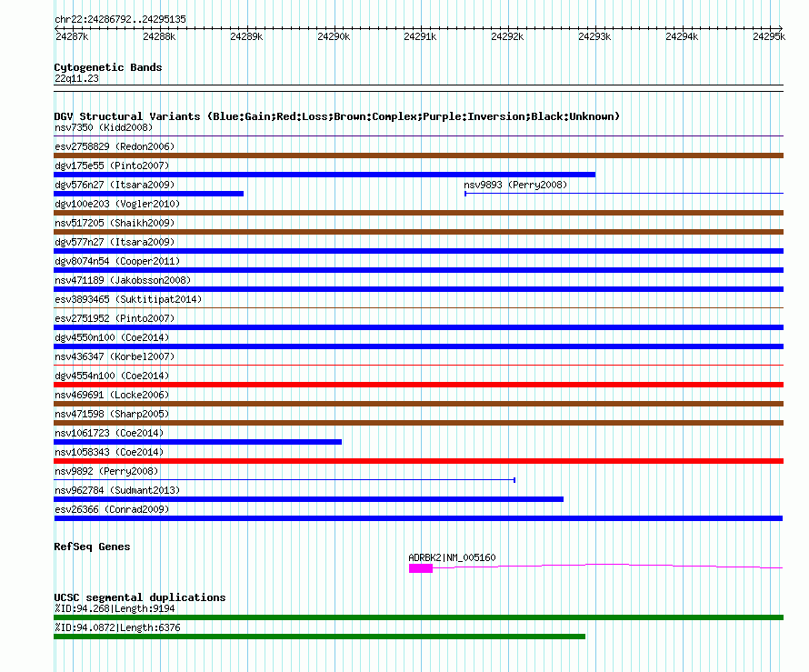
Task: Click nsv962784 (Sudmant2013) label
Action: point(117,490)
